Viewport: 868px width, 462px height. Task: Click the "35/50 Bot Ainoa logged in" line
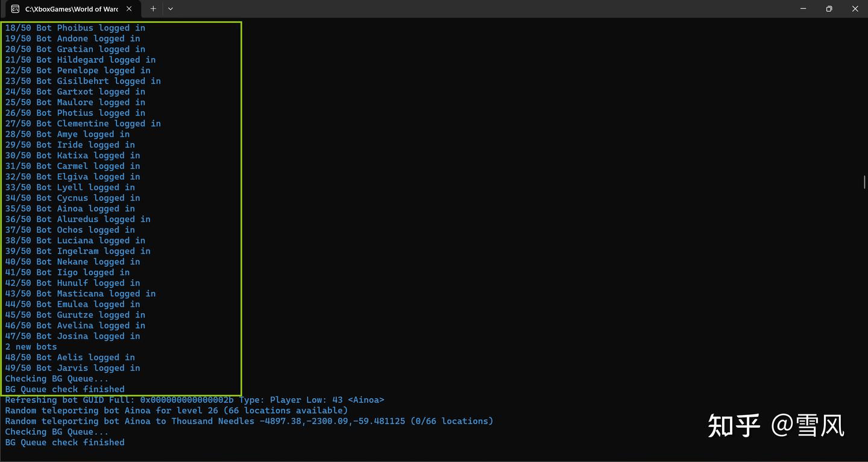(70, 209)
